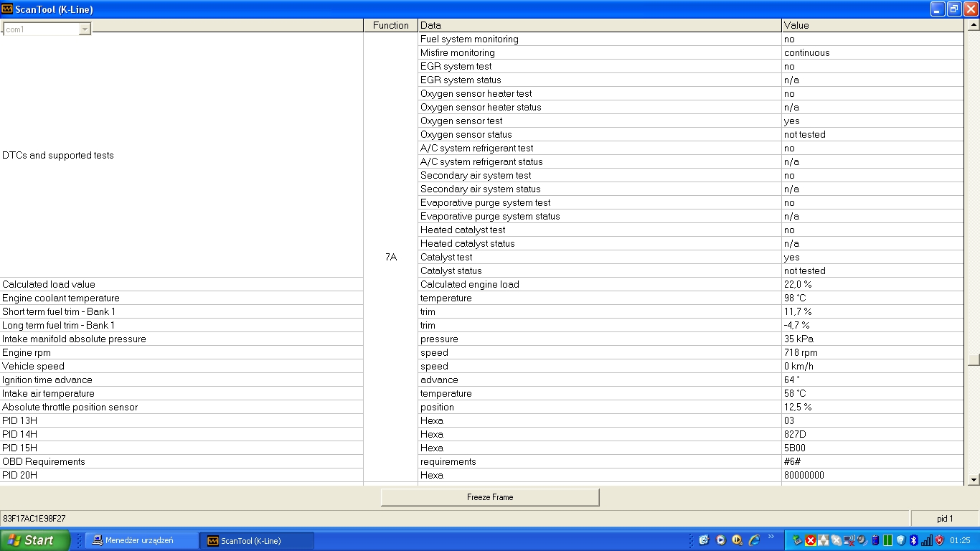Click the vertical scrollbar thumb
980x551 pixels.
coord(974,360)
